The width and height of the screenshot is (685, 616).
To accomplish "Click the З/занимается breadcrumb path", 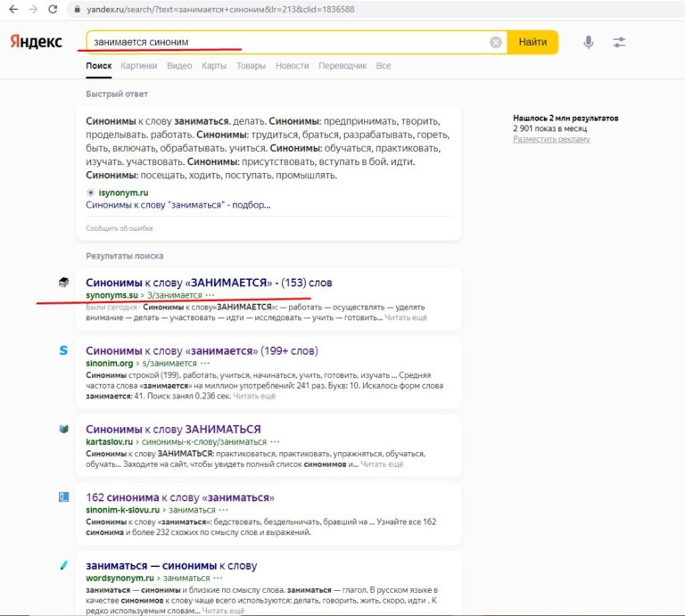I will [174, 295].
